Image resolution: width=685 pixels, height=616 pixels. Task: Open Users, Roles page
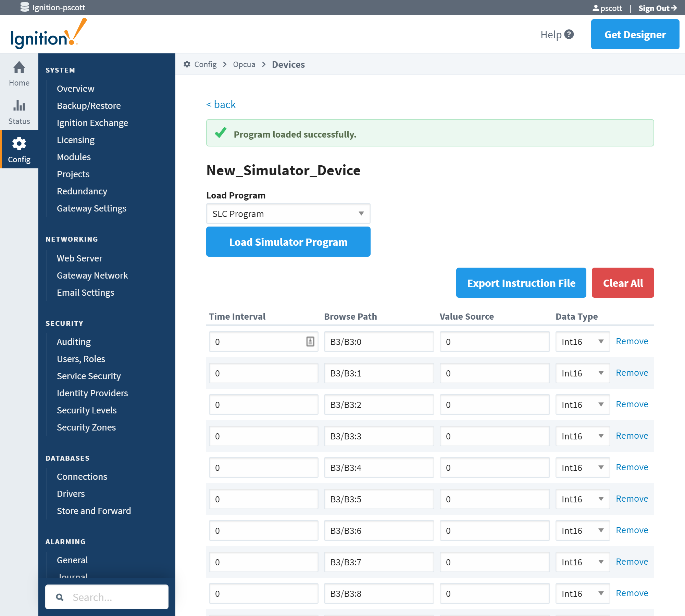81,359
